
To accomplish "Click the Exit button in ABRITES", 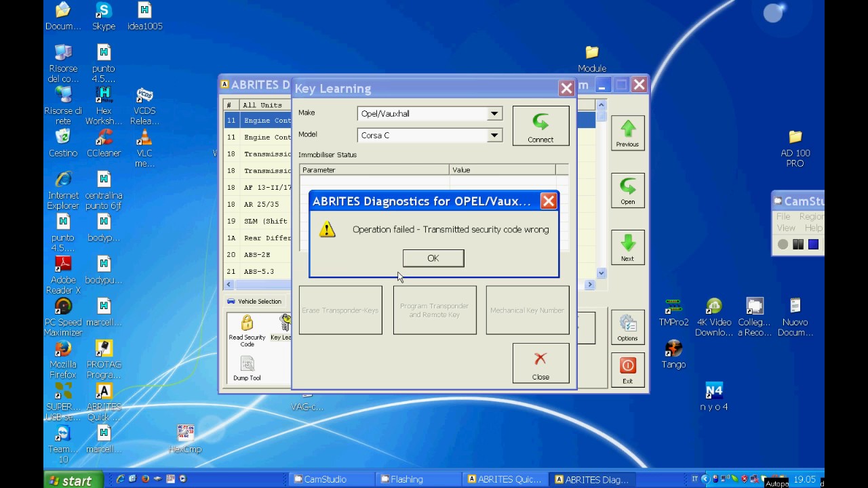I will coord(627,371).
